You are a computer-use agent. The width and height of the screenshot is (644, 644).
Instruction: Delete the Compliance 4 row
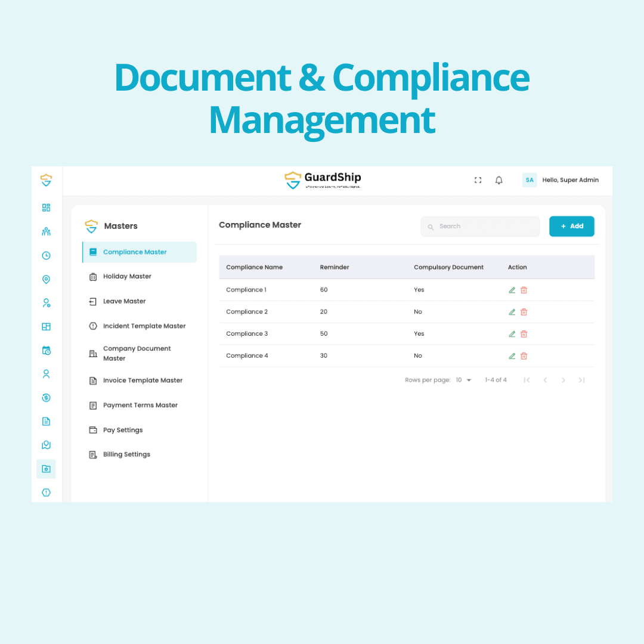pos(524,356)
